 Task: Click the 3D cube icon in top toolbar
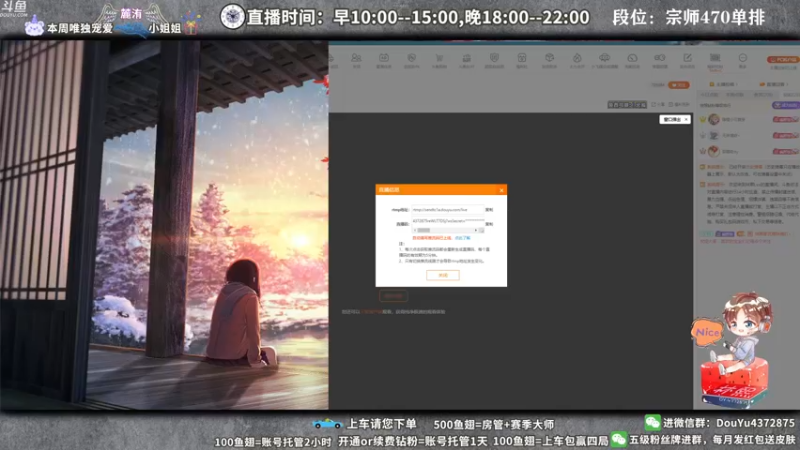(549, 58)
